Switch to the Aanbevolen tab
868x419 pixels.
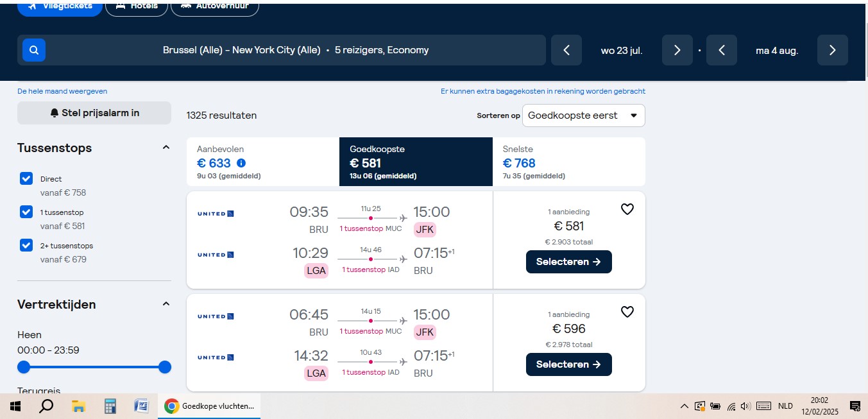pos(262,162)
